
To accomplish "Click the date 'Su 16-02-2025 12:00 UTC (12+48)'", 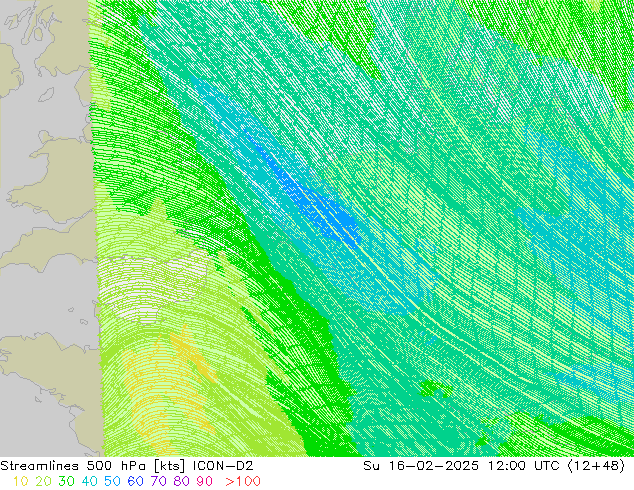I will [x=494, y=466].
